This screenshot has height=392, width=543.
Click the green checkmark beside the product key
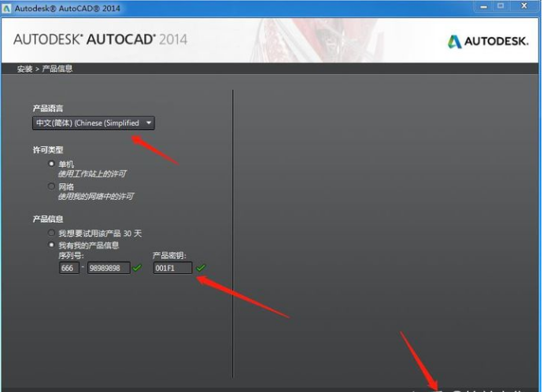click(201, 268)
